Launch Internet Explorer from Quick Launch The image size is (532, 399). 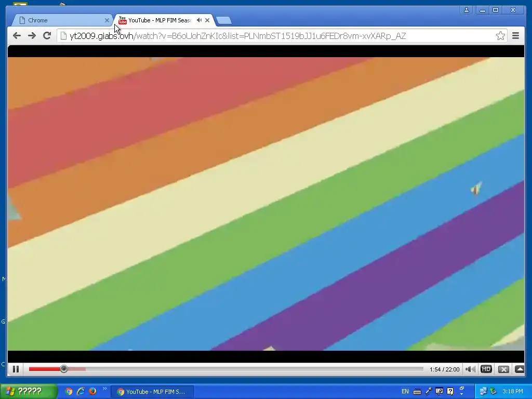tap(81, 392)
